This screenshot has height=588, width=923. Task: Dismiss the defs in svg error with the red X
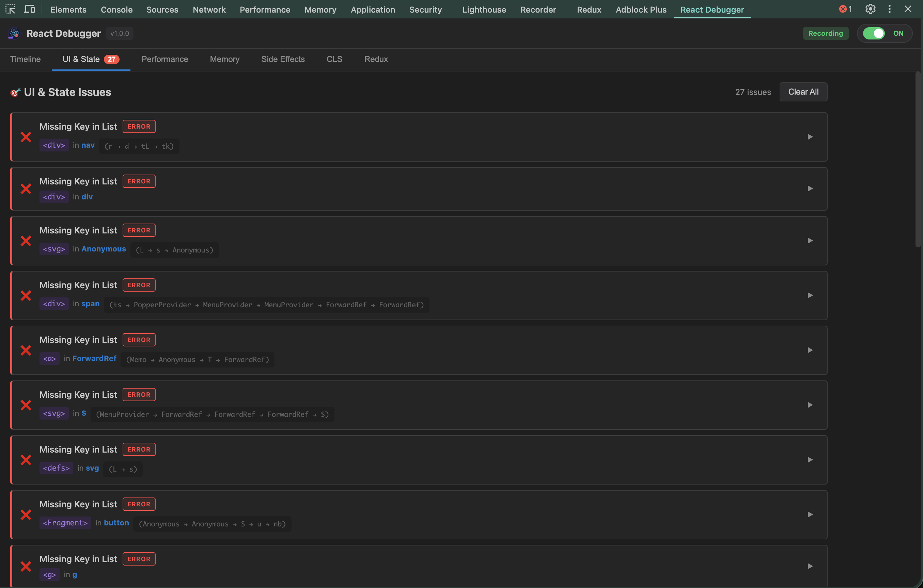pos(26,460)
